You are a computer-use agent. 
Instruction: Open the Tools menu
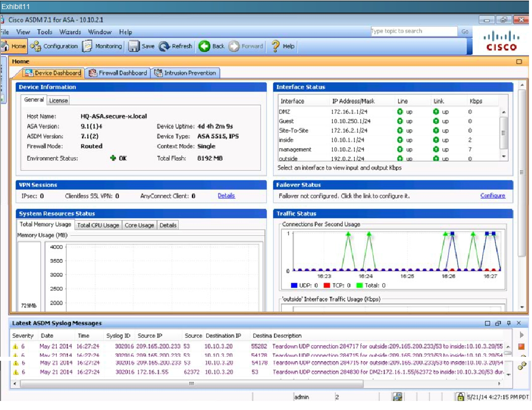tap(45, 32)
